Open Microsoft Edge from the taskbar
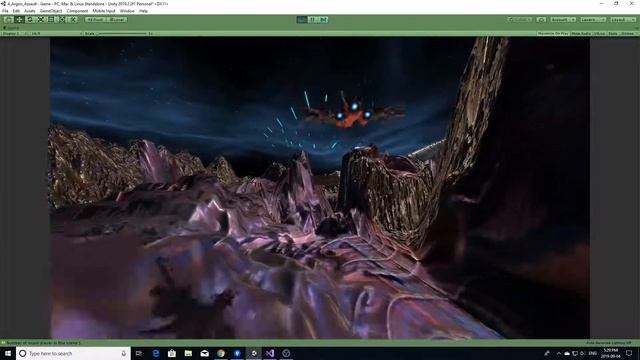The height and width of the screenshot is (360, 640). (156, 353)
